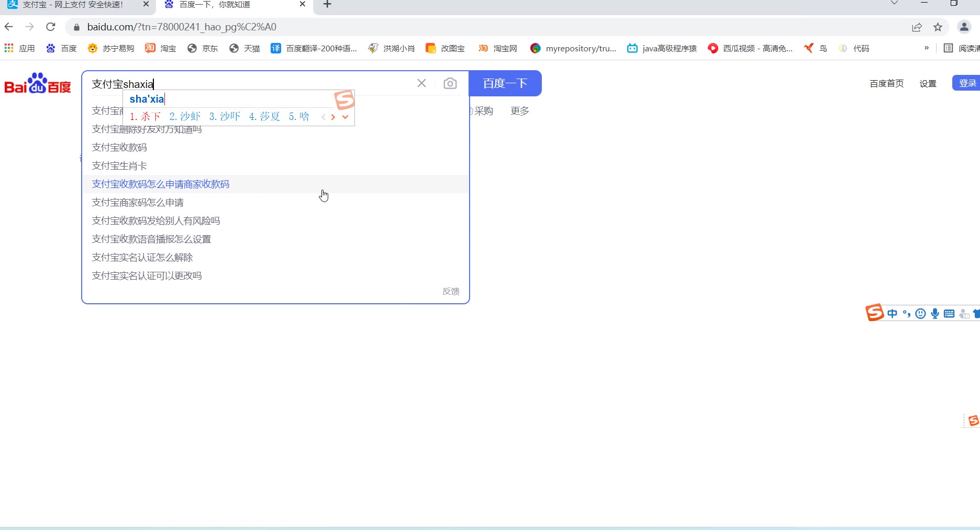Open the 百度 bookmark
980x530 pixels.
(61, 48)
